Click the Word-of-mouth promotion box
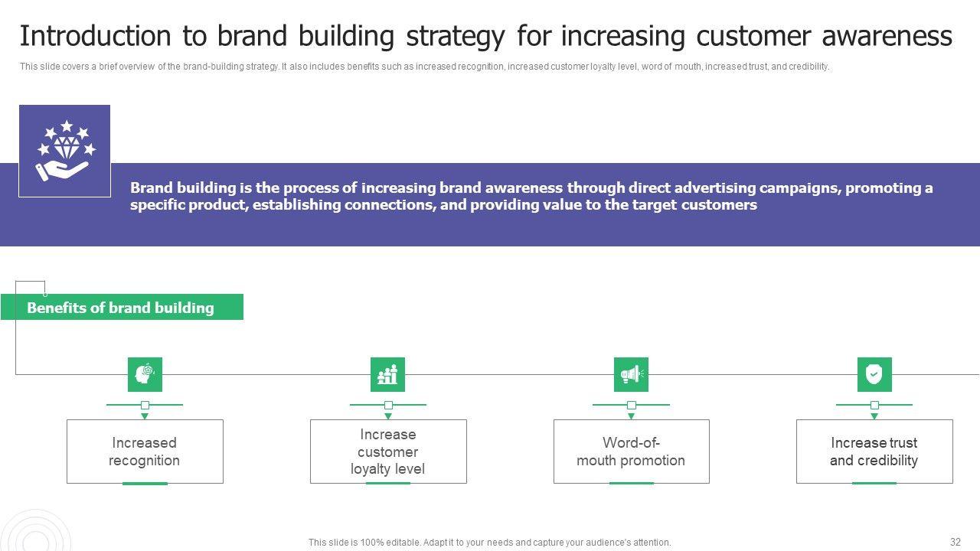Screen dimensions: 980x551 point(631,452)
